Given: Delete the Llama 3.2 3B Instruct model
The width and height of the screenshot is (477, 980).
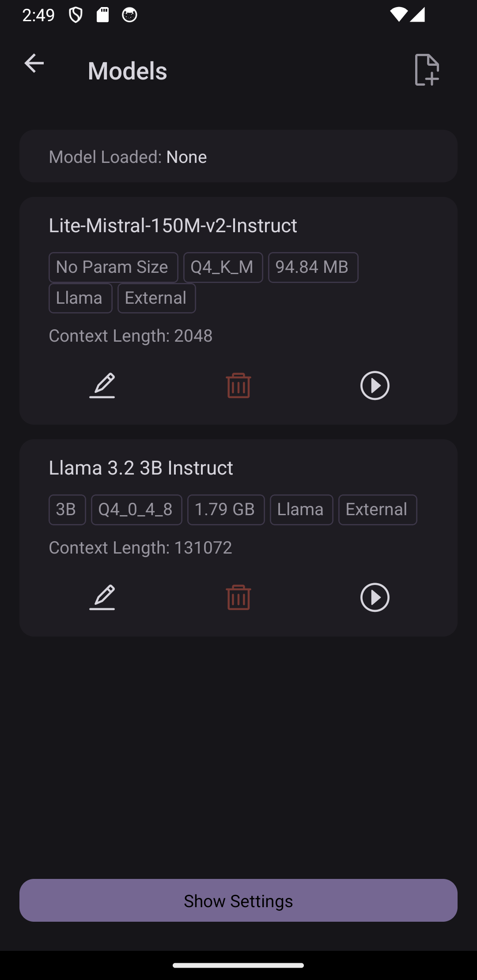Looking at the screenshot, I should [x=238, y=597].
